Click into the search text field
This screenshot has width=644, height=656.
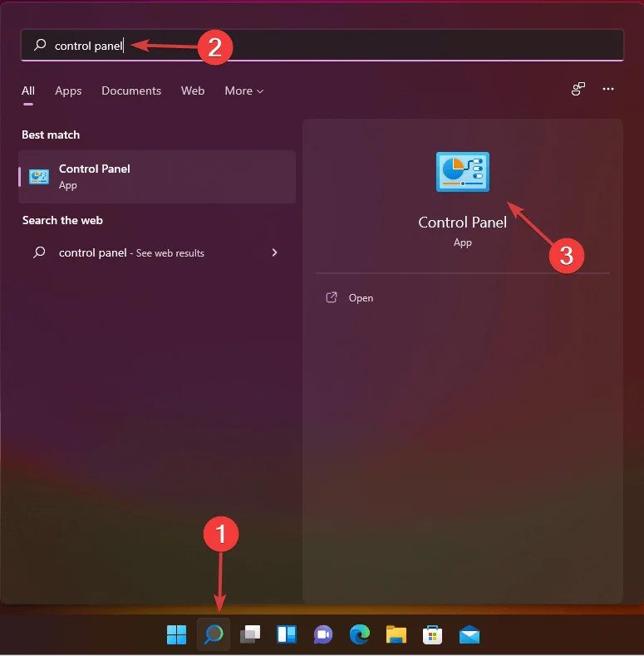point(322,45)
